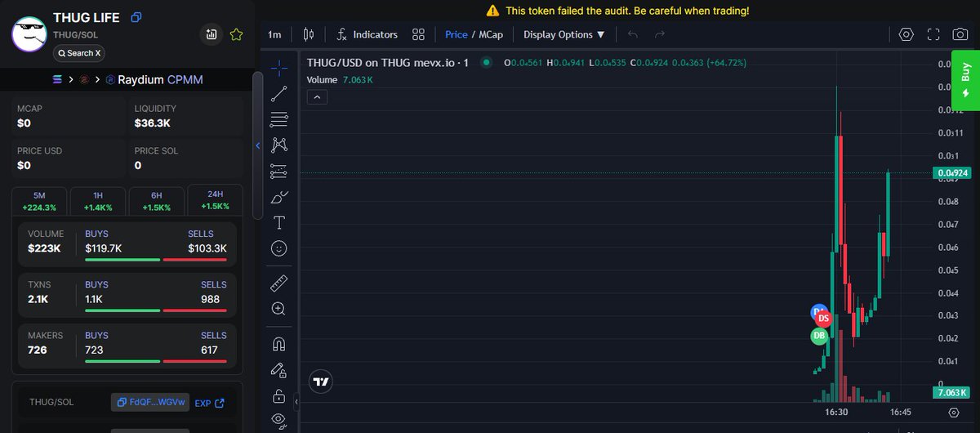Select the brush drawing tool
The width and height of the screenshot is (980, 433).
coord(278,198)
